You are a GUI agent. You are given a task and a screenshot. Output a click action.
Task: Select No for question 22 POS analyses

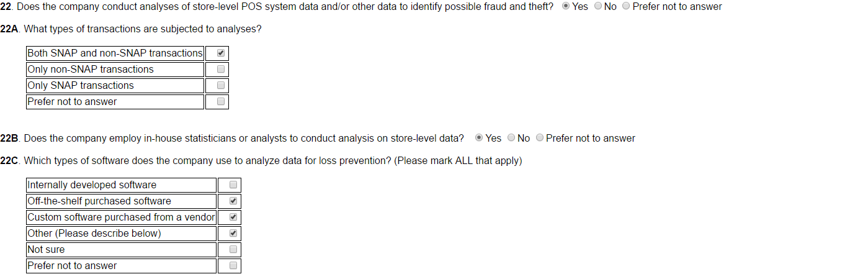[597, 7]
